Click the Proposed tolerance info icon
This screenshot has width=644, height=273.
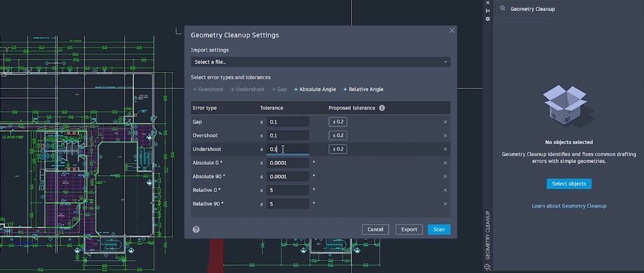coord(382,108)
